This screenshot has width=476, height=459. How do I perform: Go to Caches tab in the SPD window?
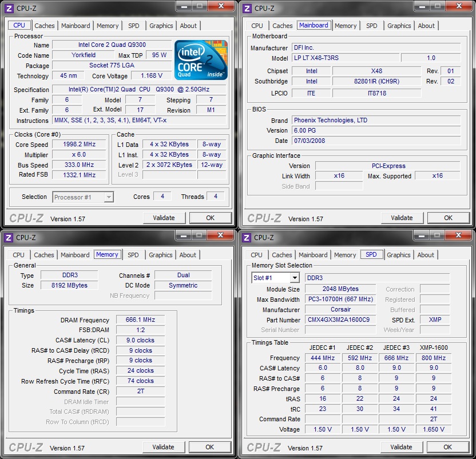tap(282, 255)
